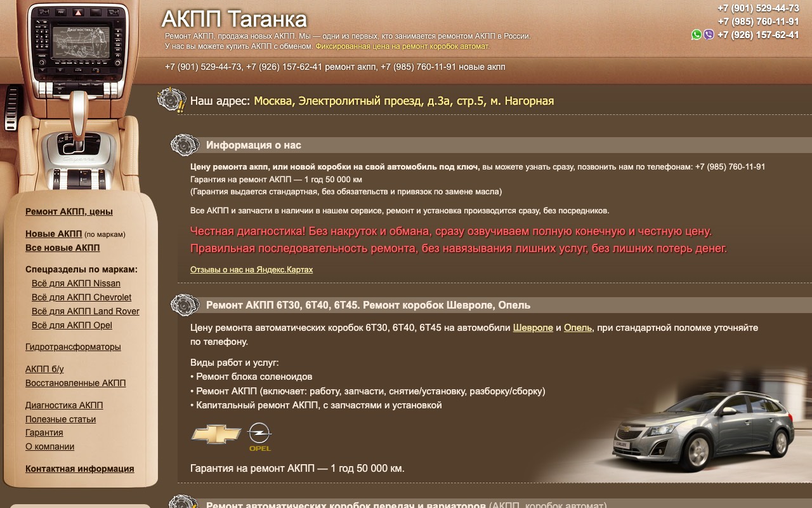Open Новые АКПП sidebar link
The height and width of the screenshot is (508, 812).
(x=54, y=234)
